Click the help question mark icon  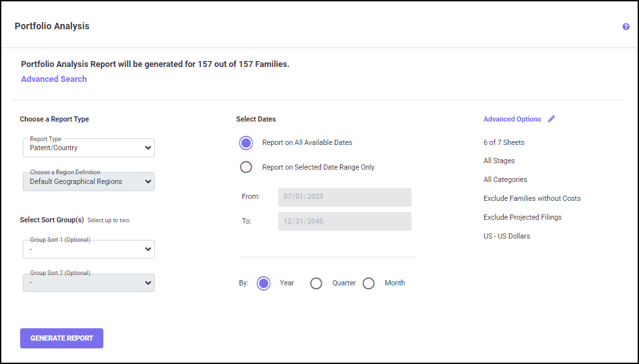click(x=626, y=27)
